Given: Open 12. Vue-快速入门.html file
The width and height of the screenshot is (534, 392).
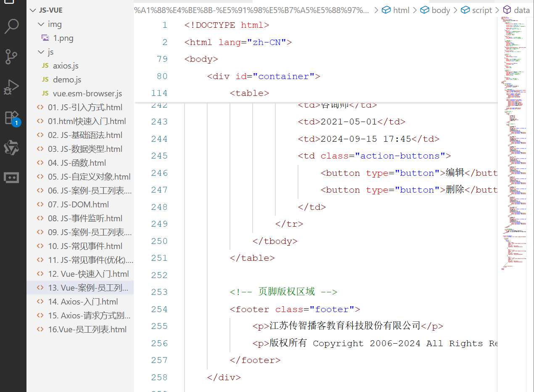Looking at the screenshot, I should tap(80, 274).
